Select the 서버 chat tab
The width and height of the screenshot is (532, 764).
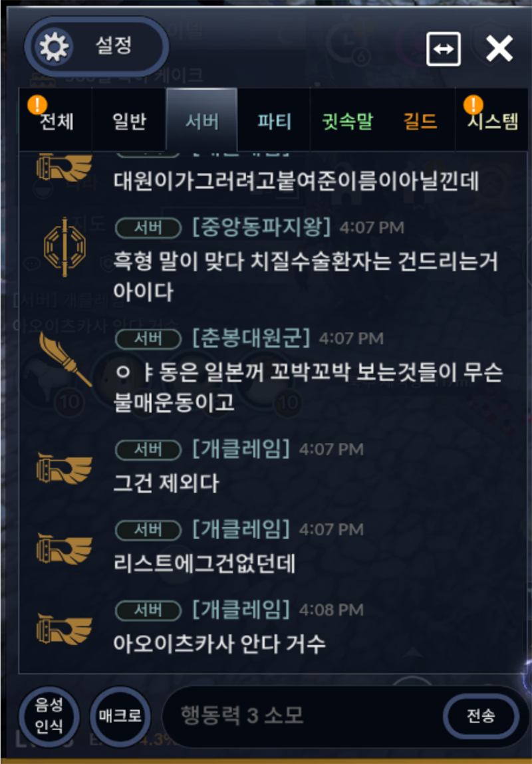click(x=201, y=120)
